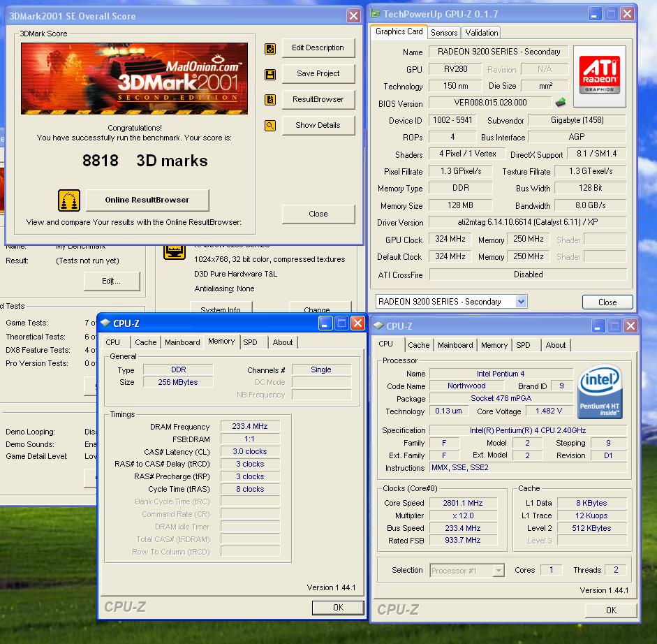The width and height of the screenshot is (657, 644).
Task: Select the Graphics Card tab in GPU-Z
Action: coord(399,31)
